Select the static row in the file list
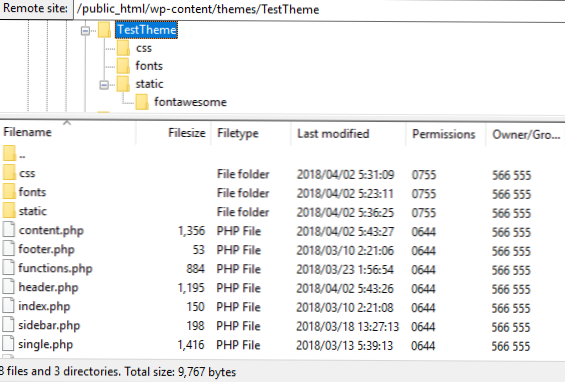The width and height of the screenshot is (565, 382). tap(282, 212)
